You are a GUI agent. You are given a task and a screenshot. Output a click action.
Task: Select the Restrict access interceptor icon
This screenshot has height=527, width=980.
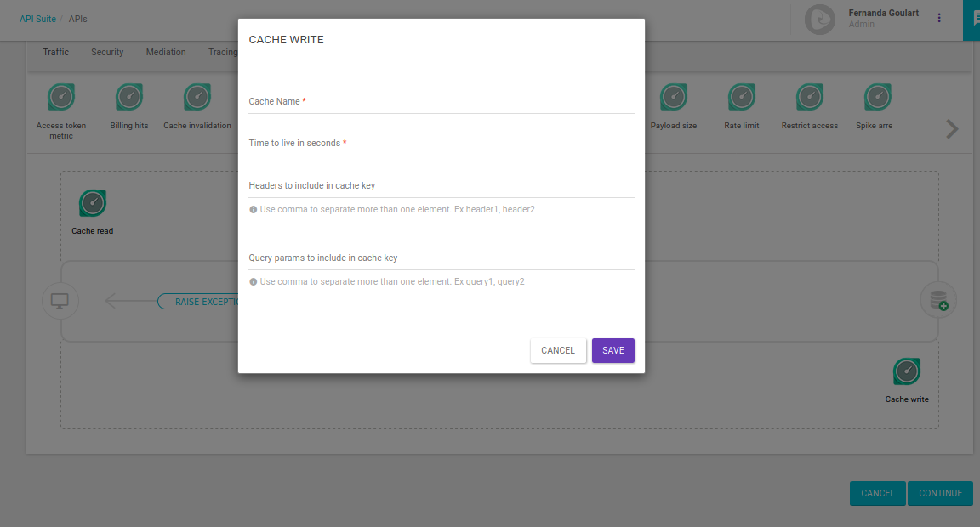point(810,98)
